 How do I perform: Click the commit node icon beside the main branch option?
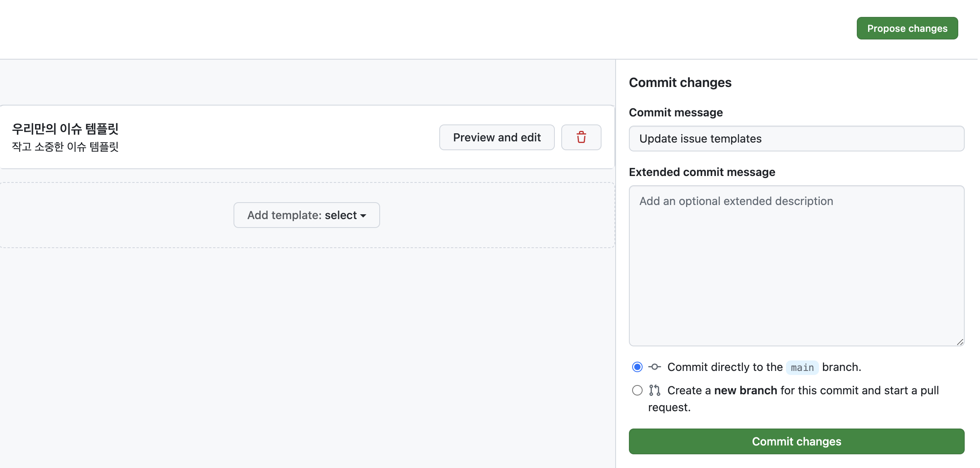pos(655,367)
